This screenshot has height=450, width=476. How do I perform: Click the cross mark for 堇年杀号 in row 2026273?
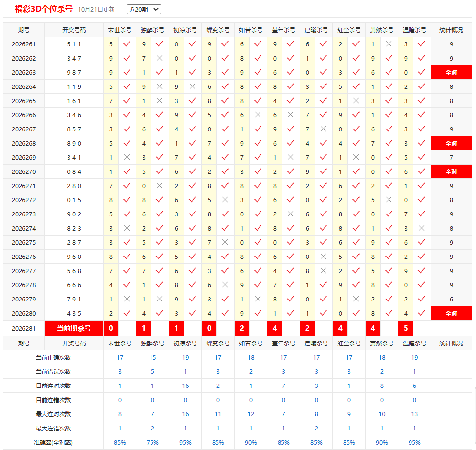tap(290, 214)
